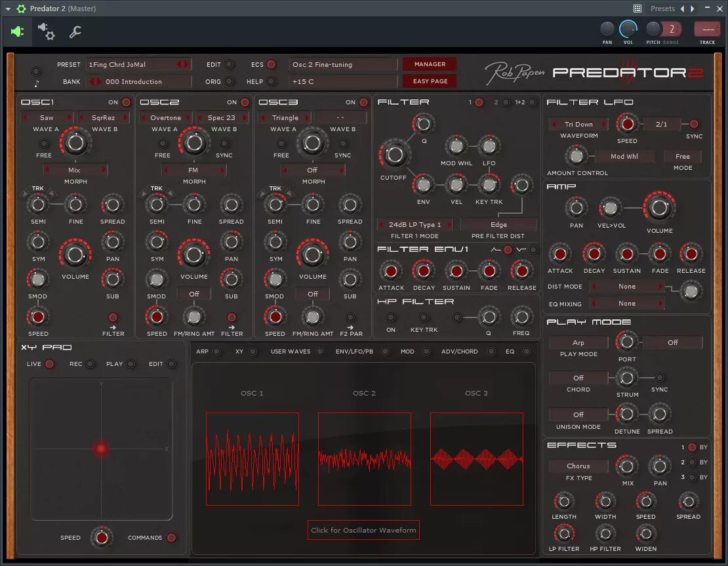Select inverted Filter Env shape icon
The image size is (728, 566).
(521, 250)
